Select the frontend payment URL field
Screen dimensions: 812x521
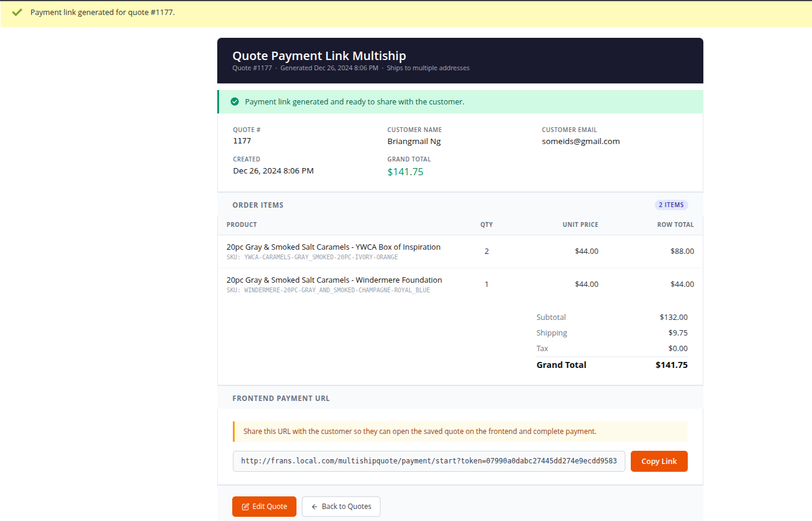pyautogui.click(x=429, y=462)
